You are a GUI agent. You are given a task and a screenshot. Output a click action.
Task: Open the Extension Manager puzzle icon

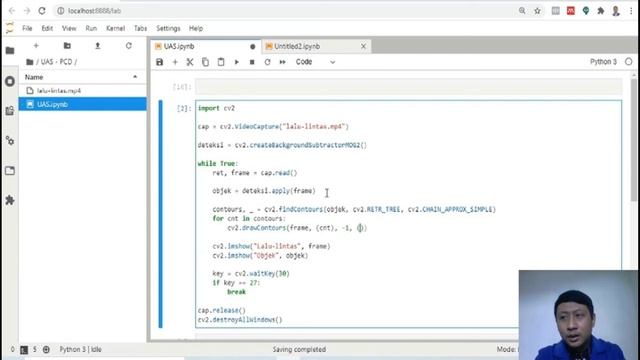(x=10, y=200)
